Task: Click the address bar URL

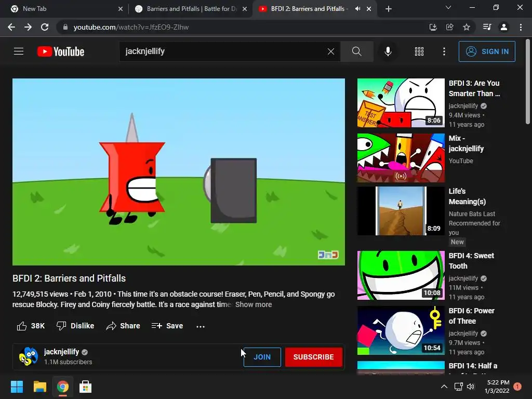Action: (x=131, y=27)
